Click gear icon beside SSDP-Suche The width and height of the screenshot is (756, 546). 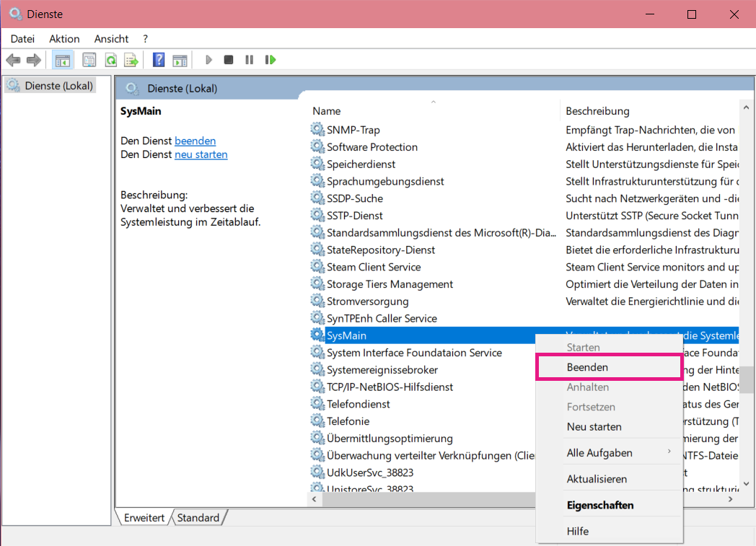click(317, 198)
